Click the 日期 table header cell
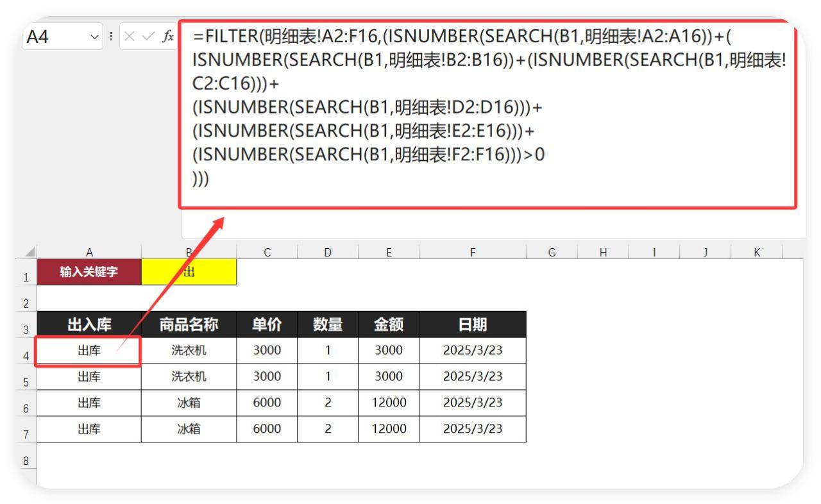The height and width of the screenshot is (504, 821). (473, 324)
